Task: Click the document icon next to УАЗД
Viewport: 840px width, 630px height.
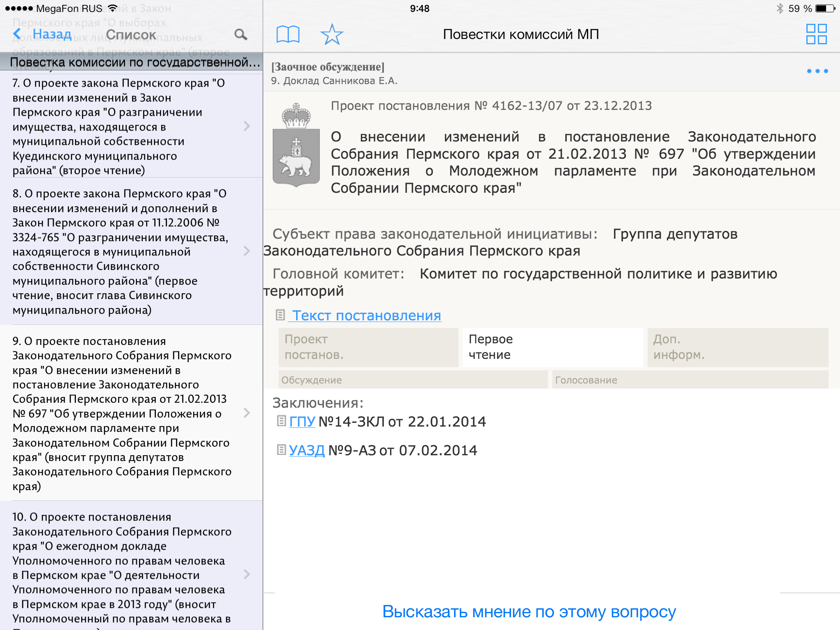Action: 281,450
